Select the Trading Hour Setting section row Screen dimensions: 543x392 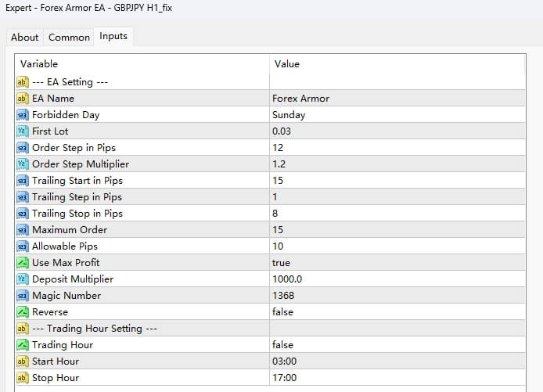click(x=94, y=329)
